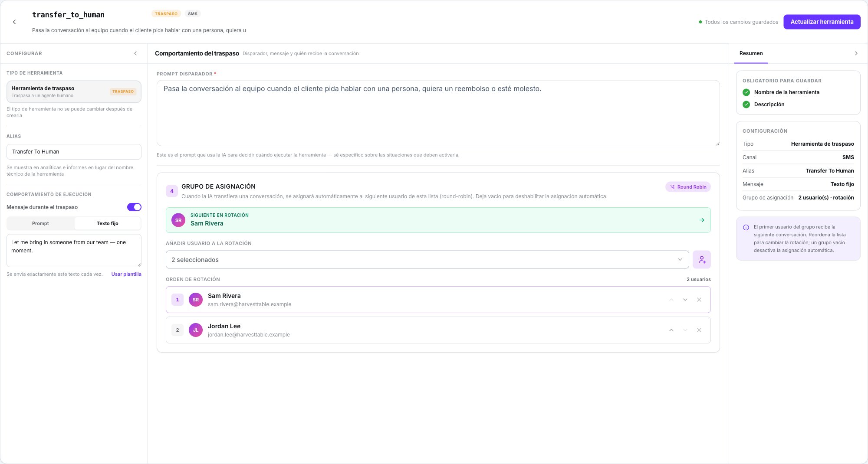Click the Sam Rivera rotation row name
The height and width of the screenshot is (464, 868).
coord(224,296)
